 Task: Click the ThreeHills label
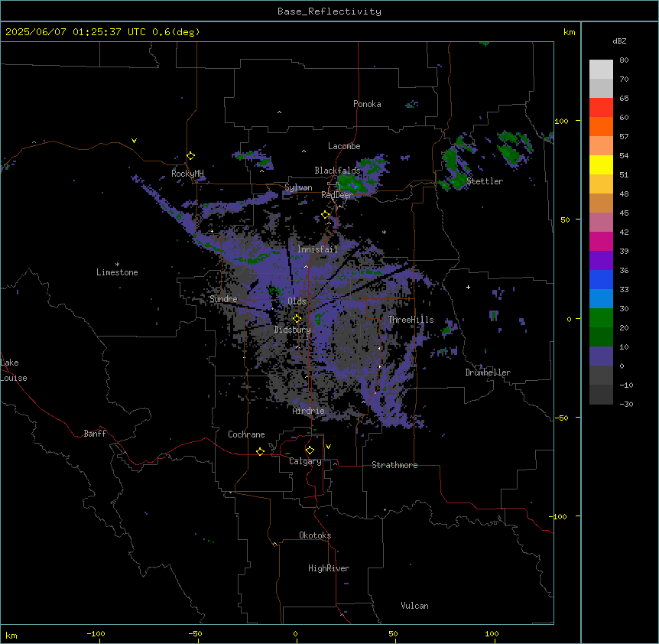411,320
